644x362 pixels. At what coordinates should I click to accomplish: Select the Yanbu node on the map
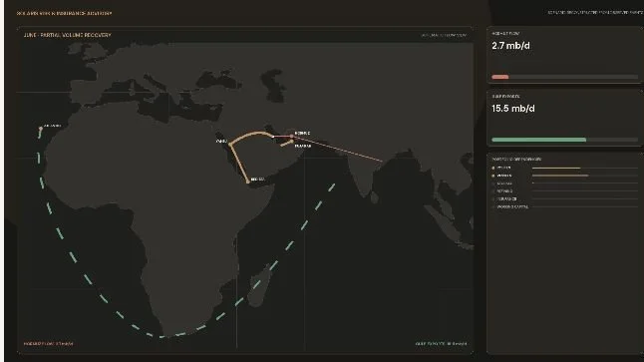[x=230, y=145]
